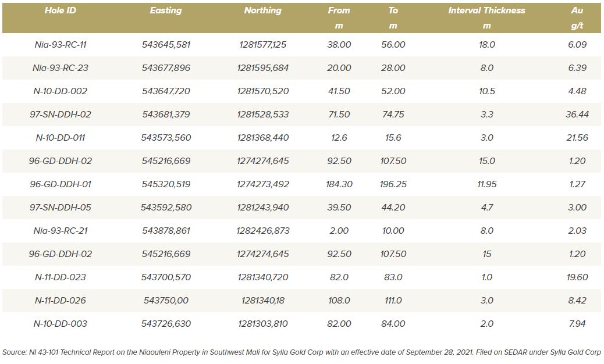
Task: Click the N-10-DD-002 hole ID
Action: click(x=61, y=91)
